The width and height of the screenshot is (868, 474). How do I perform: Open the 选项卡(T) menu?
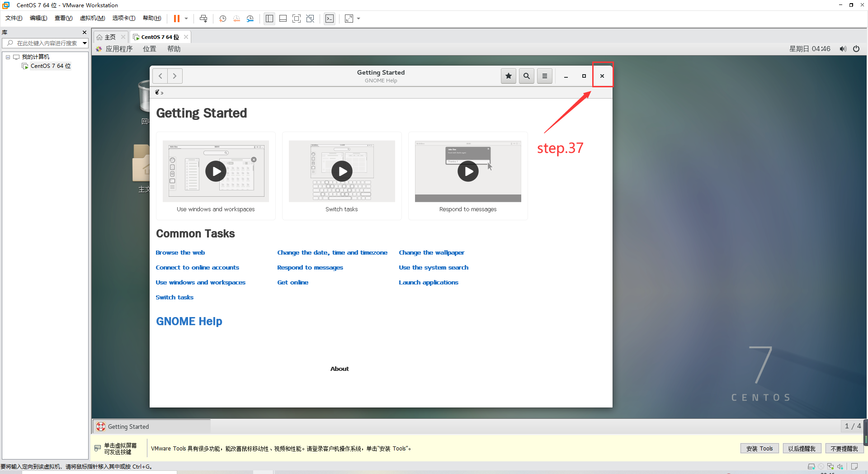pos(124,18)
